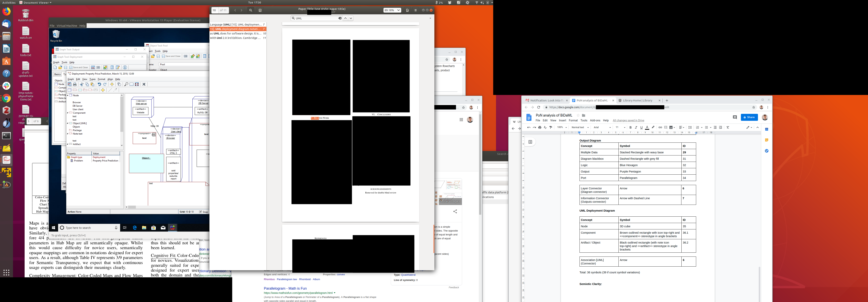
Task: Click the search icon in Document Viewer
Action: pyautogui.click(x=251, y=10)
